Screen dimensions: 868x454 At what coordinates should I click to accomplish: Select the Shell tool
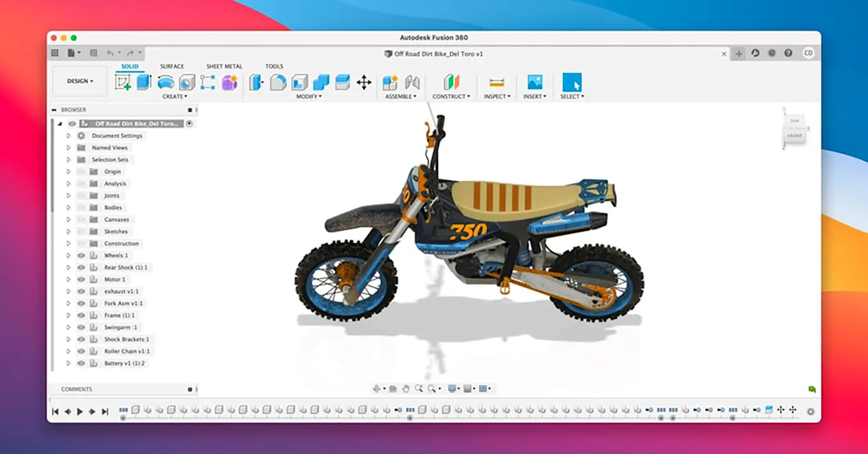pos(300,82)
